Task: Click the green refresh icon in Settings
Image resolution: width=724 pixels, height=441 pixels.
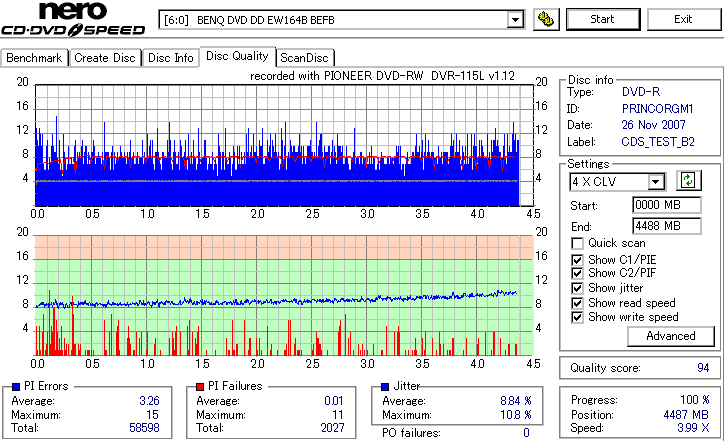Action: 688,181
